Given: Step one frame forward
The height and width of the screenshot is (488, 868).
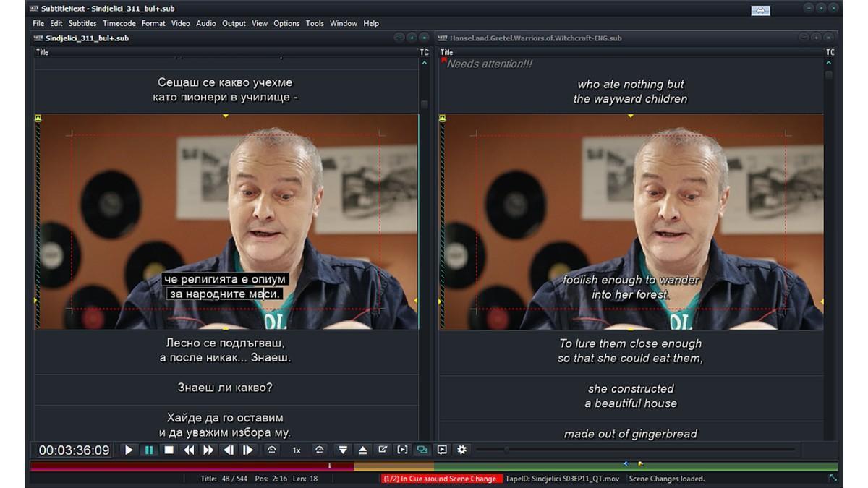Looking at the screenshot, I should pyautogui.click(x=248, y=450).
